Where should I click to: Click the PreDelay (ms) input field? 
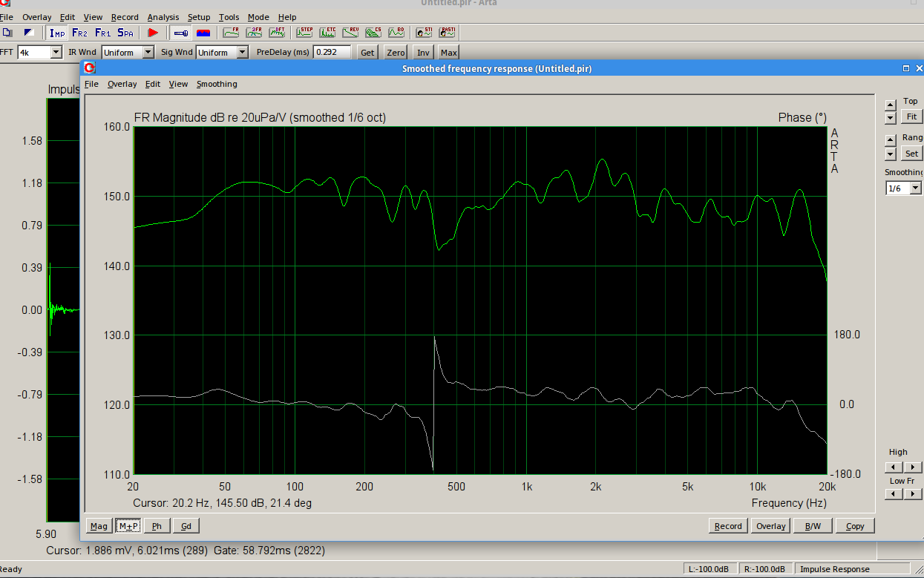(x=332, y=53)
